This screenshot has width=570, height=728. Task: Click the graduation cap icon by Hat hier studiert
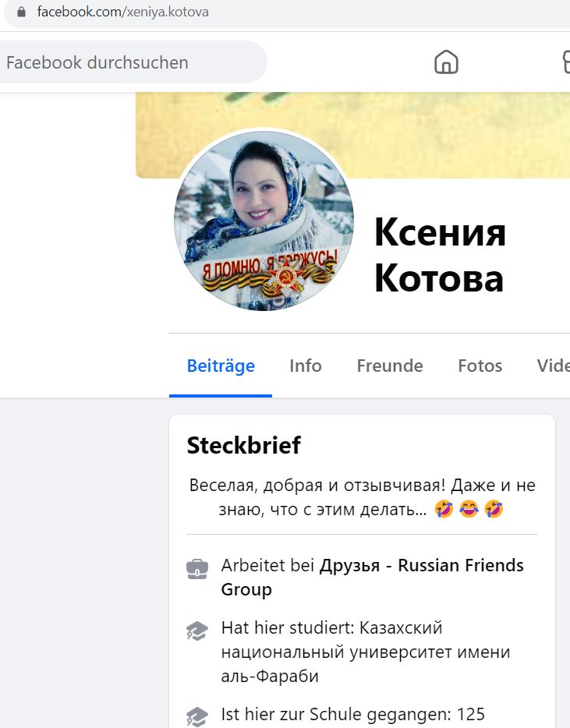coord(197,631)
